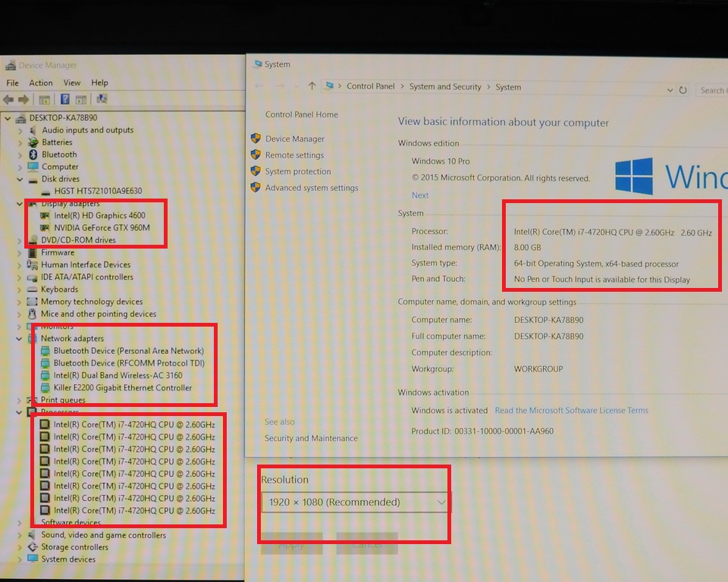This screenshot has width=728, height=582.
Task: Open Advanced system settings link
Action: 312,188
